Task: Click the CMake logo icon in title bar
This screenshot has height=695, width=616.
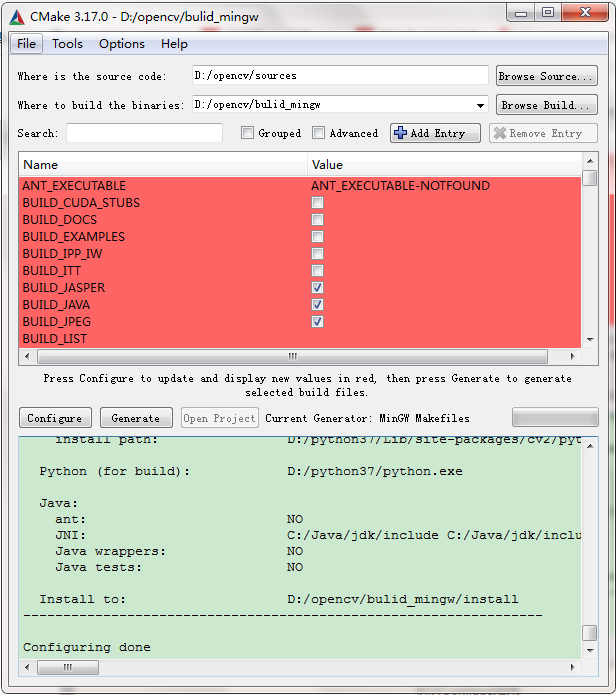Action: [17, 17]
